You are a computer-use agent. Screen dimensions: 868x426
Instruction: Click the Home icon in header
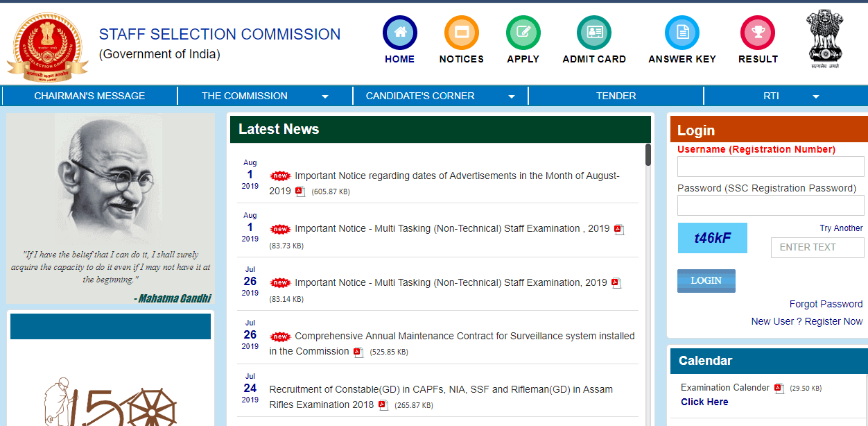click(x=399, y=33)
